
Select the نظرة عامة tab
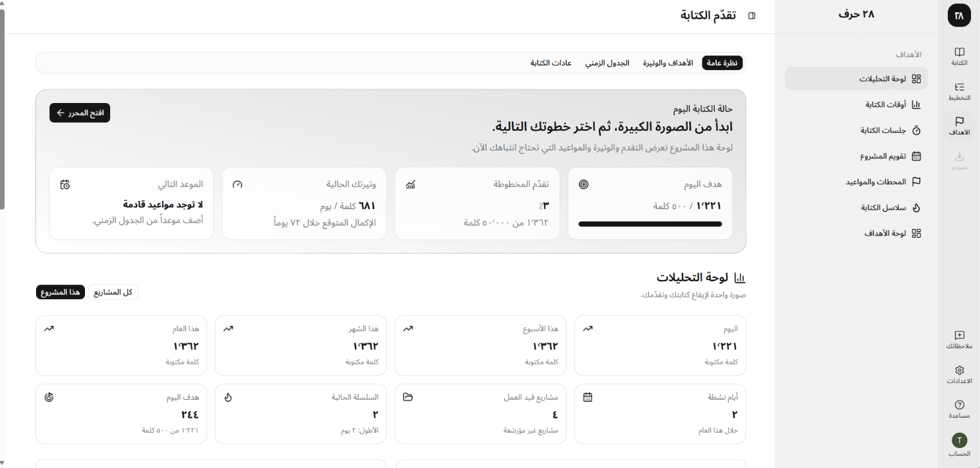[722, 63]
